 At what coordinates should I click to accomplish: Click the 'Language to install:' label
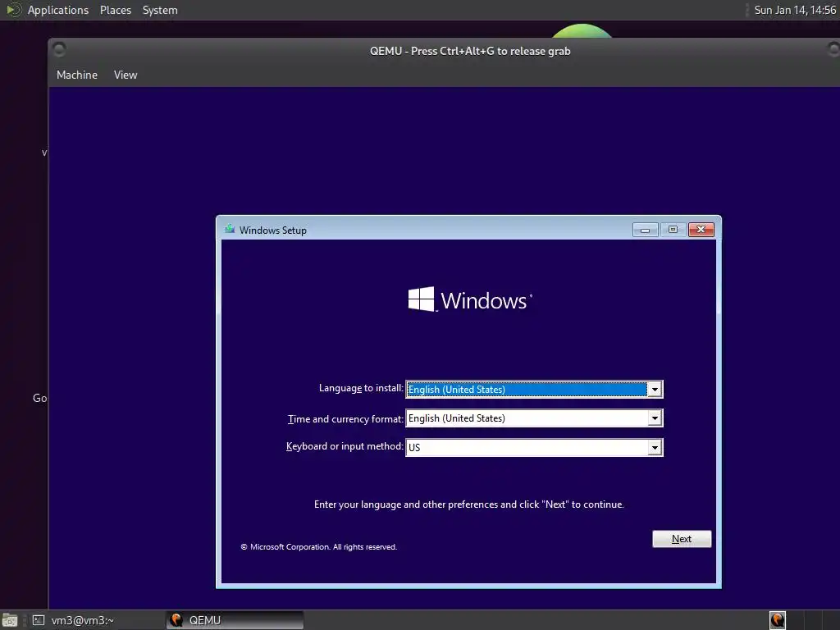tap(361, 388)
